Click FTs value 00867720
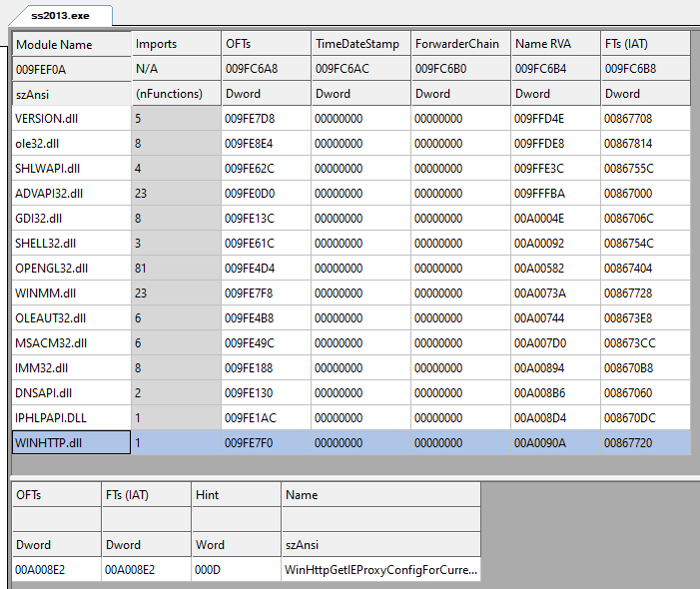The image size is (700, 589). [x=645, y=443]
